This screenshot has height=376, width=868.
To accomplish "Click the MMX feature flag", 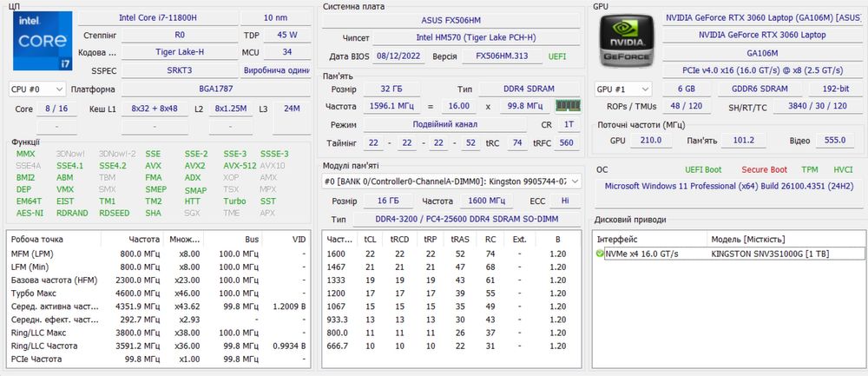I will pos(25,154).
